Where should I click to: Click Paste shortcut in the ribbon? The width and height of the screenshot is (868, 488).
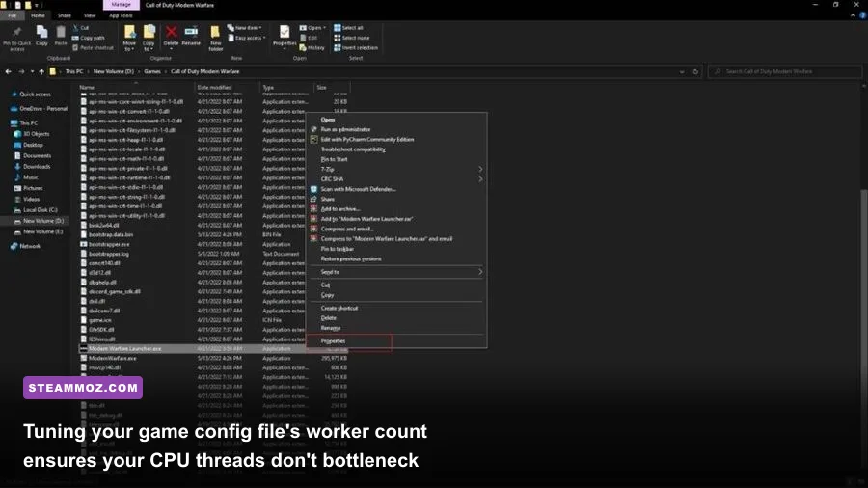pyautogui.click(x=93, y=47)
